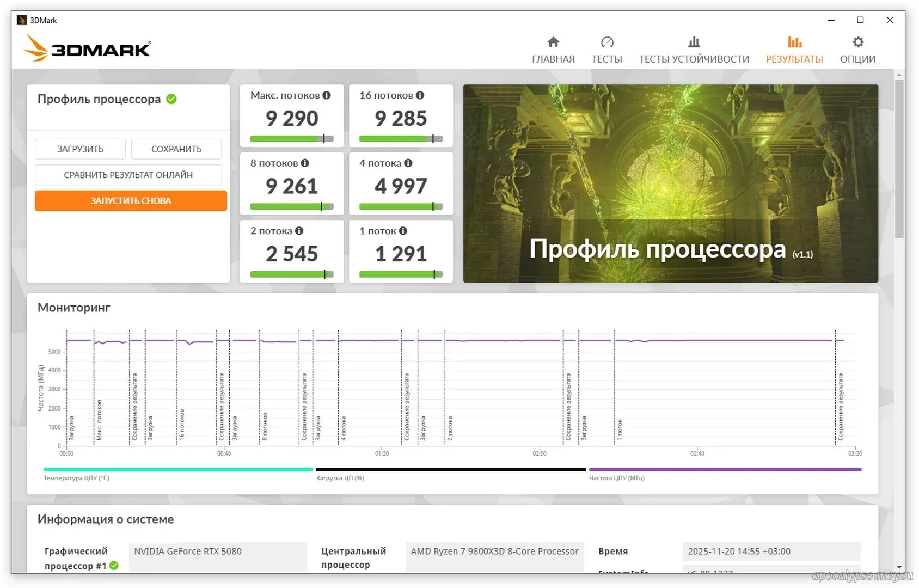Viewport: 919px width, 588px height.
Task: Show info for 8 потоков score
Action: click(305, 163)
